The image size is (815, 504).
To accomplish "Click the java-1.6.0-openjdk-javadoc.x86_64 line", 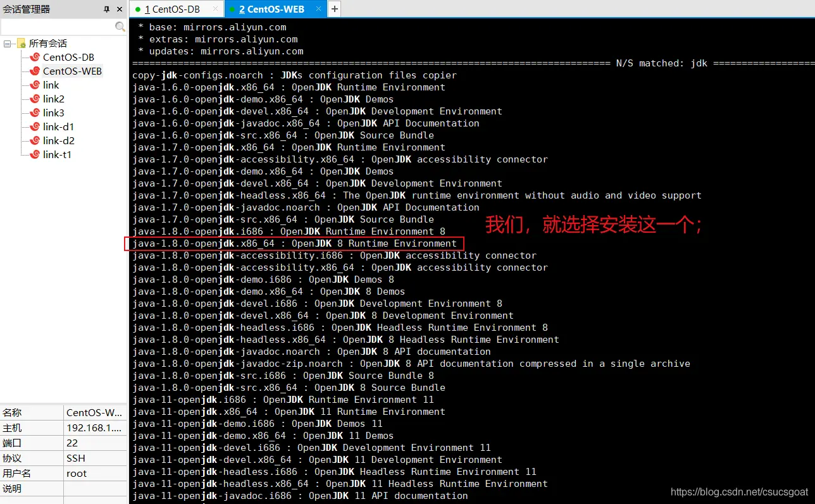I will (306, 123).
